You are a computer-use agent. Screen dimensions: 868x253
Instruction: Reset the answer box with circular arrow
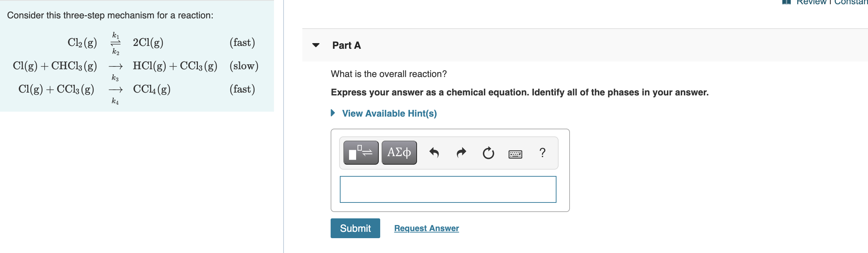tap(488, 153)
